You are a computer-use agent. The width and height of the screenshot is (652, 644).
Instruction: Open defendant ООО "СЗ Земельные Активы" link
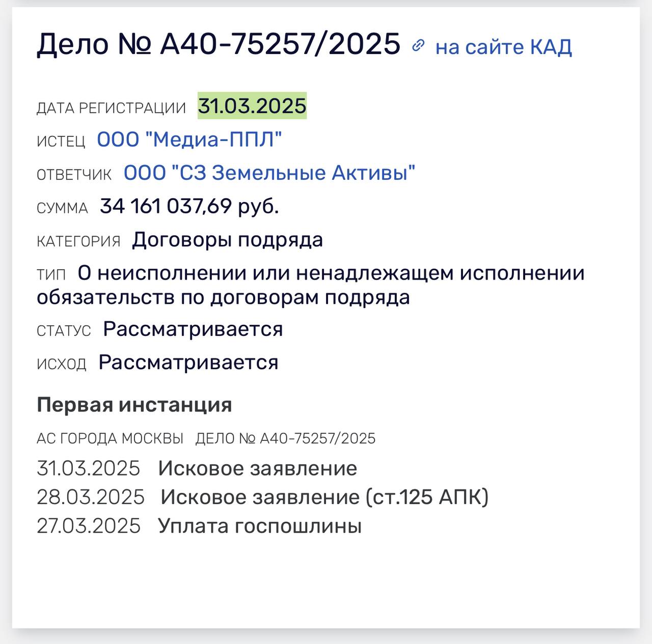(x=269, y=173)
